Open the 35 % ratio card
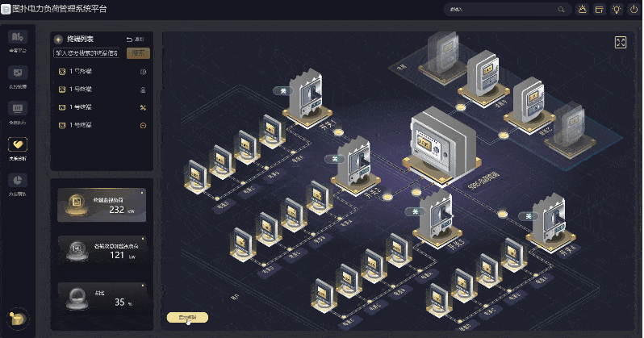The width and height of the screenshot is (644, 338). coord(102,297)
